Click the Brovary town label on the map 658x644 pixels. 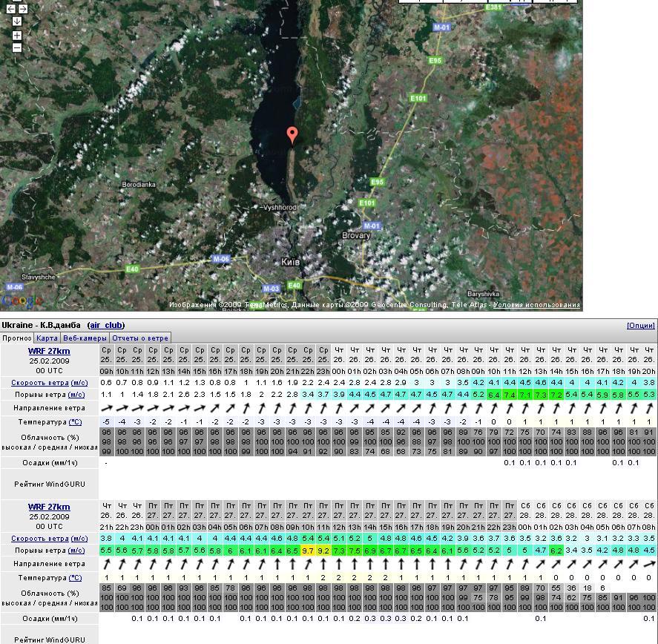pos(356,235)
